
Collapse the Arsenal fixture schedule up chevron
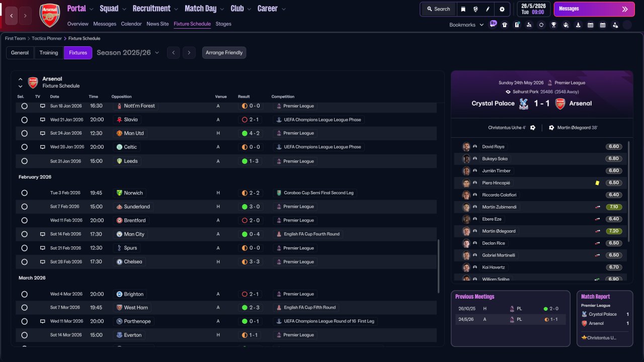[21, 79]
